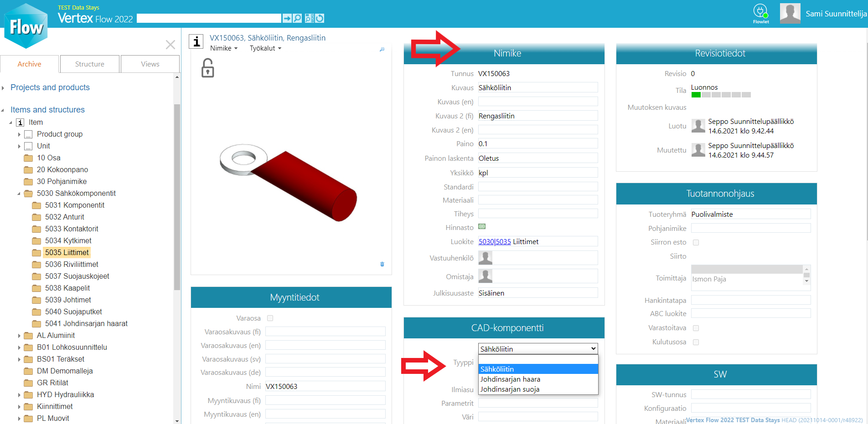This screenshot has width=868, height=424.
Task: Toggle the Varaosa checkbox
Action: coord(270,318)
